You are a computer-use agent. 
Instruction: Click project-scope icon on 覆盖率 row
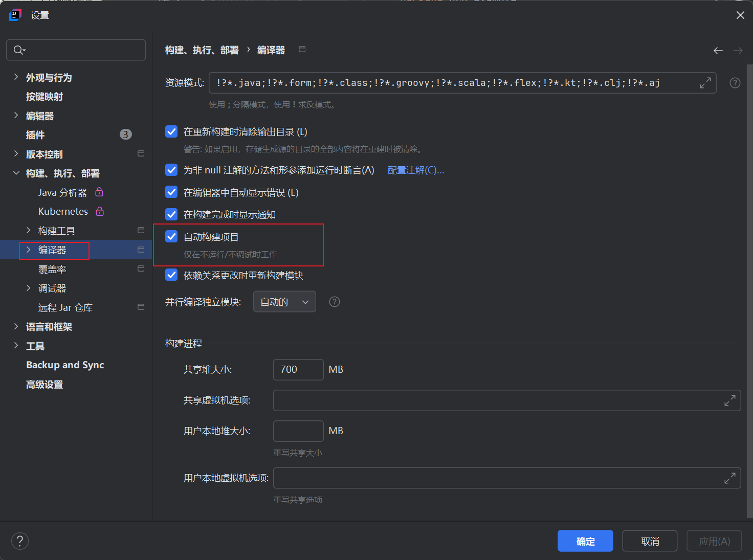click(141, 268)
